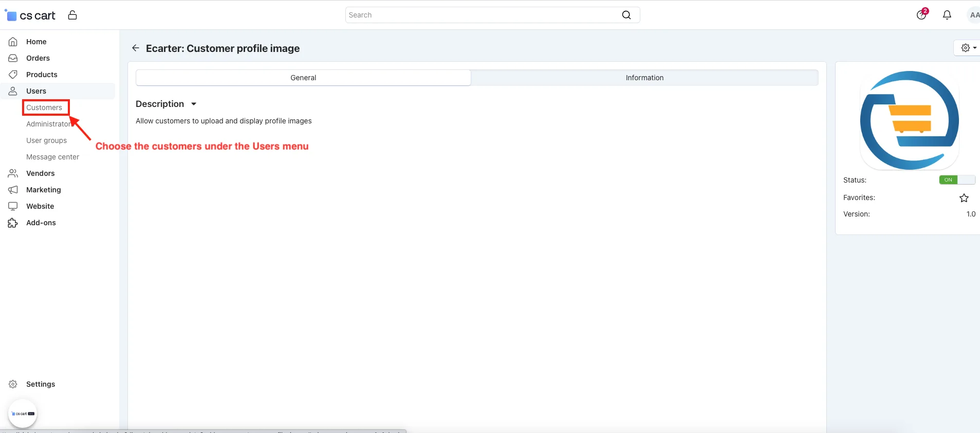Click the Favorites: label
Screen dimensions: 980x433
pos(859,197)
